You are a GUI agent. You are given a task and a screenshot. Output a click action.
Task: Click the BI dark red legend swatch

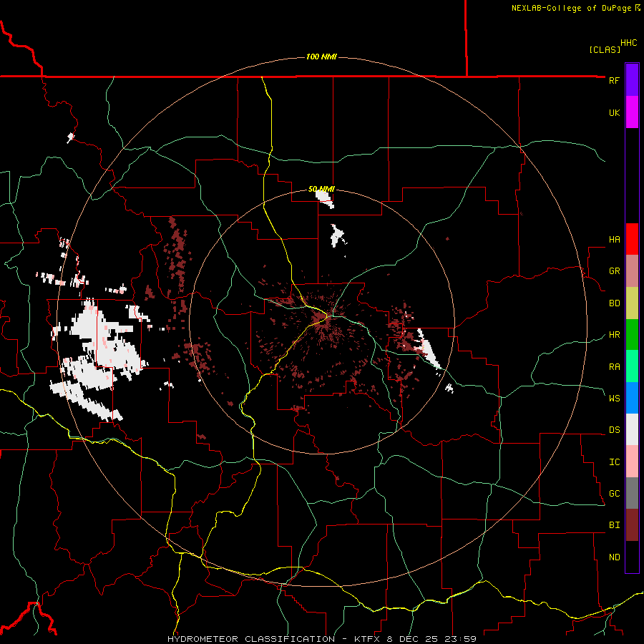[x=632, y=525]
